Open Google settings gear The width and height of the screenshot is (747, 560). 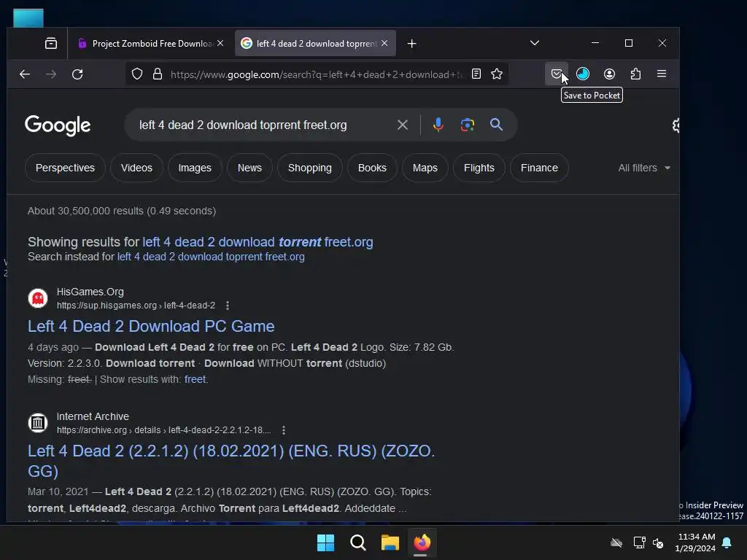676,125
